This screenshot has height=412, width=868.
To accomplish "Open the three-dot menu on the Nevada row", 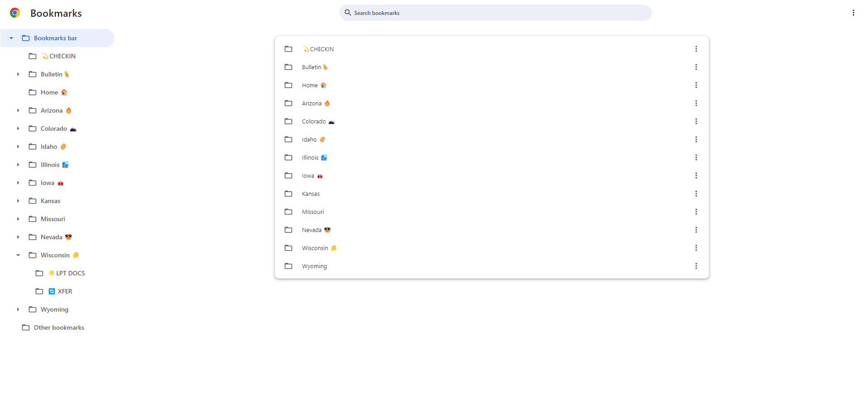I will pyautogui.click(x=696, y=230).
